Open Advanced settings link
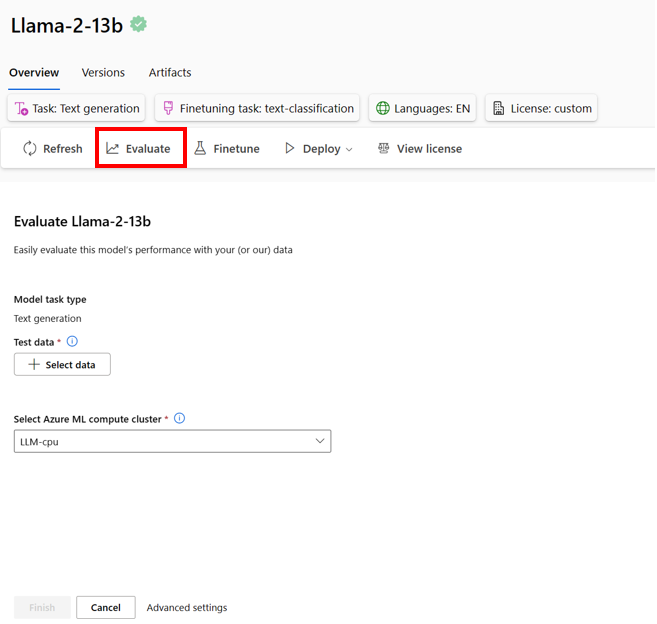 click(187, 608)
